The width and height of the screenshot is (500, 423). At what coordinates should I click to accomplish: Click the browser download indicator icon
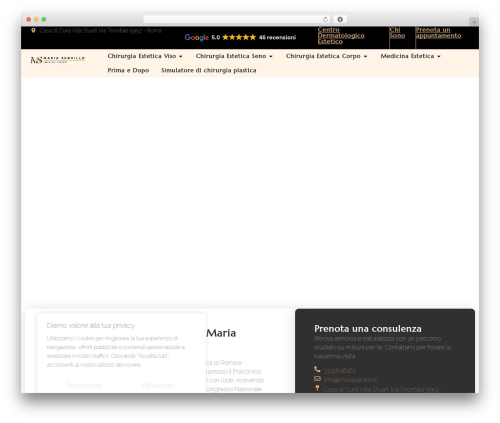click(340, 19)
